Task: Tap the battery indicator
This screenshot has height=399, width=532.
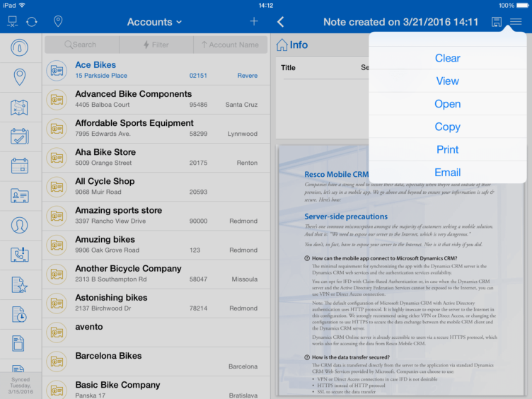Action: point(522,6)
